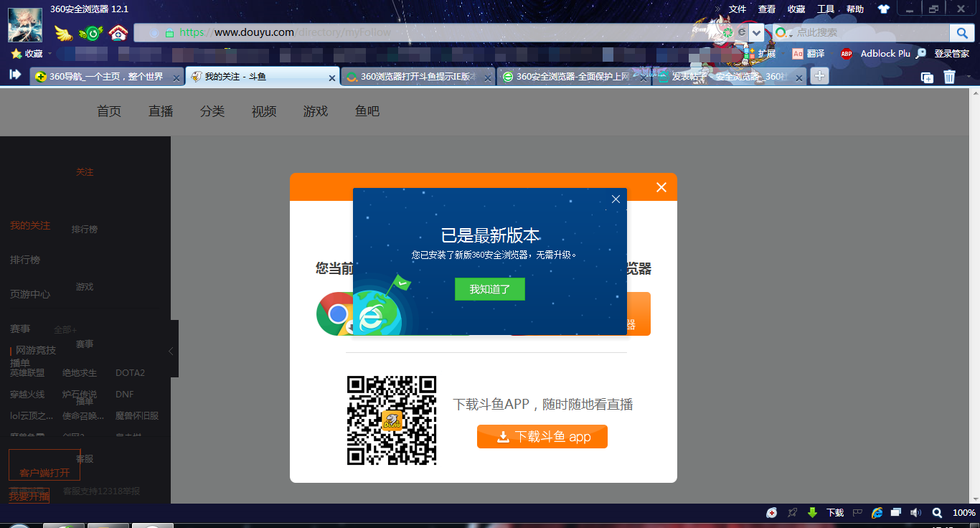Screen dimensions: 980x528
Task: Open 鱼吧 in Douyu navigation
Action: coord(367,111)
